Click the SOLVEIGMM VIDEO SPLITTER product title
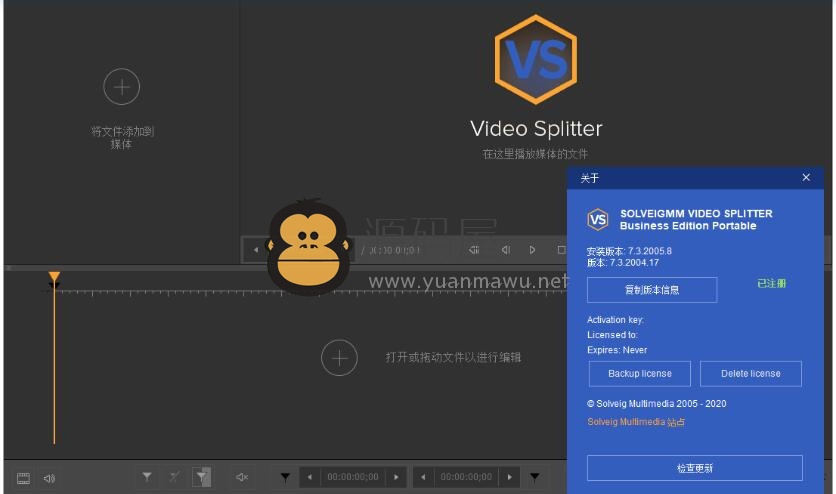Viewport: 836px width, 494px height. [x=696, y=214]
